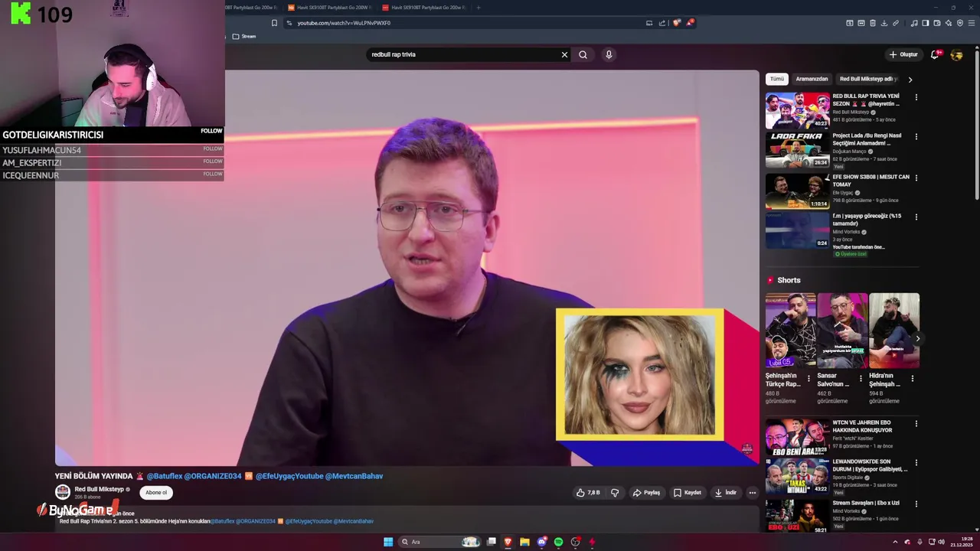Open RED BULL RAP TRIVIA YENİ SEZON thumbnail
980x551 pixels.
tap(797, 110)
